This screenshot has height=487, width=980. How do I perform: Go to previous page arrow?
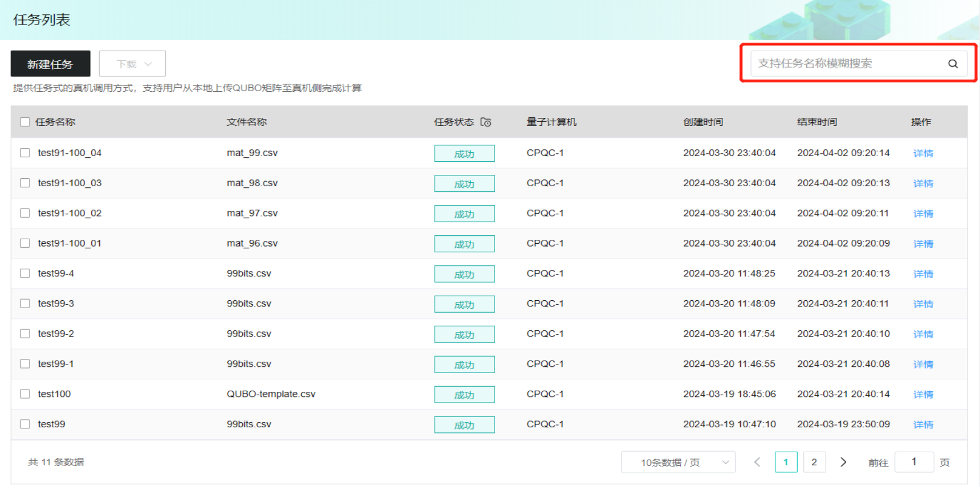[757, 462]
